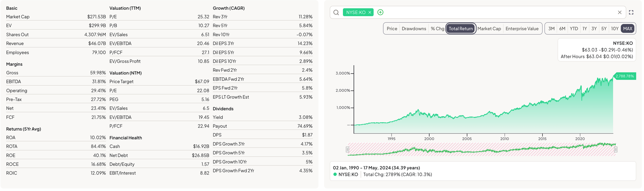The image size is (644, 191).
Task: Select the MAX time range
Action: click(x=628, y=29)
